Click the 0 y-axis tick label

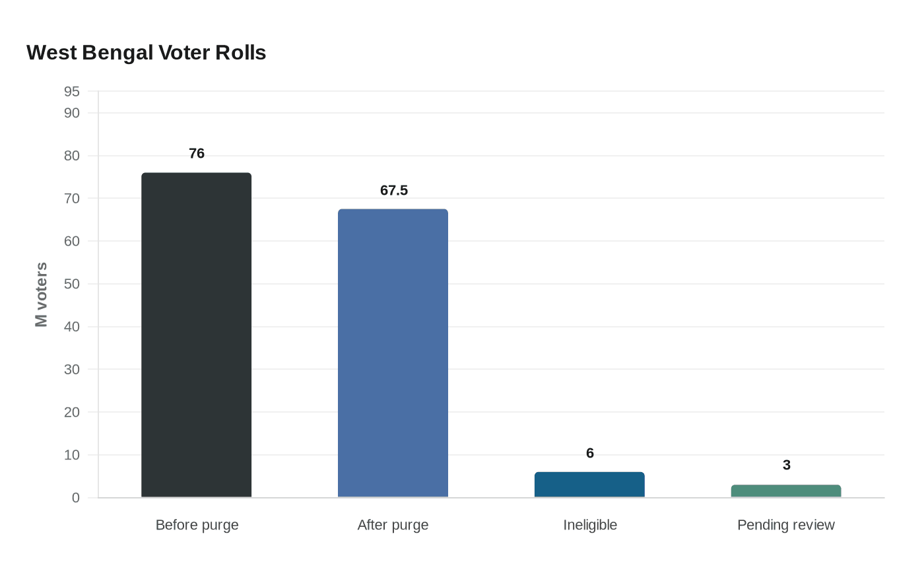pos(76,498)
